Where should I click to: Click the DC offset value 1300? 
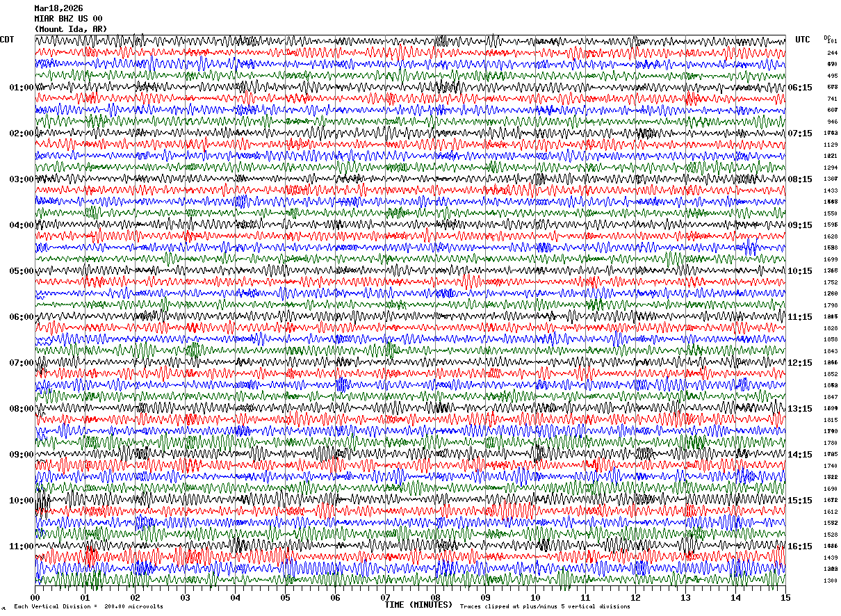click(x=831, y=581)
